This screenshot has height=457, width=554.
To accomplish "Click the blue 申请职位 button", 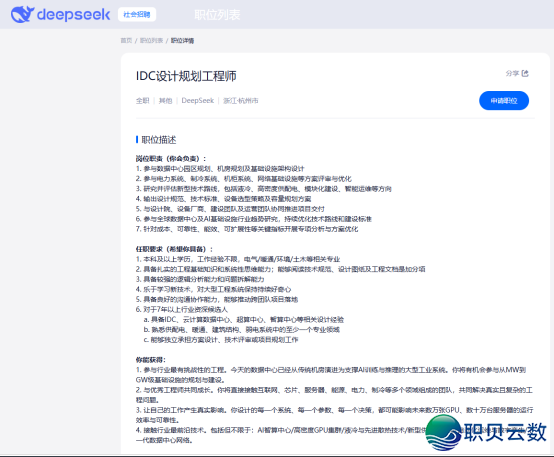I will (x=504, y=101).
